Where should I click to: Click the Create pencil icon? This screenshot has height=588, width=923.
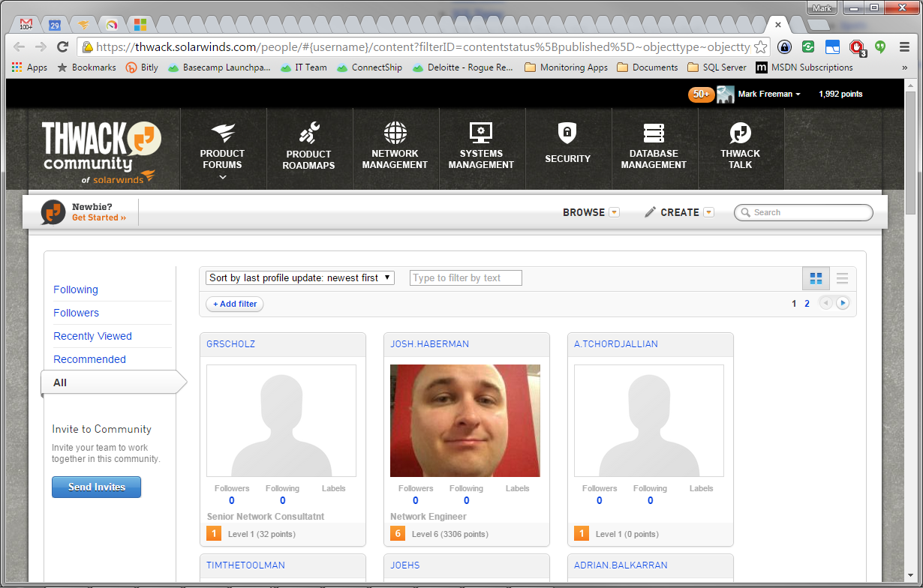(650, 212)
